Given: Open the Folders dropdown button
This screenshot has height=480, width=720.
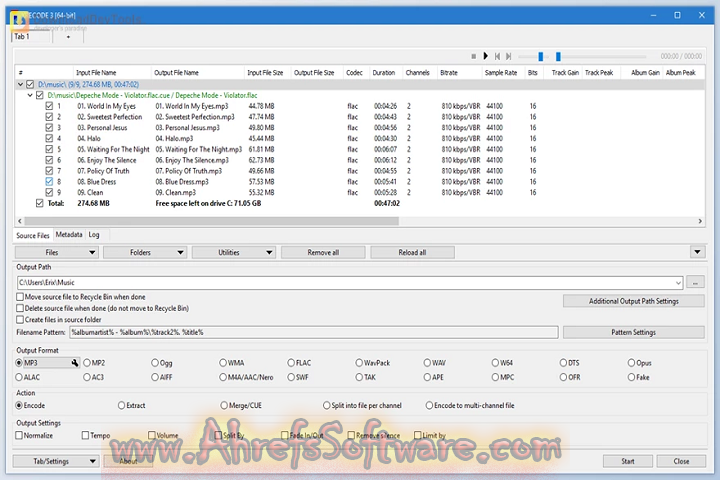Looking at the screenshot, I should 145,253.
